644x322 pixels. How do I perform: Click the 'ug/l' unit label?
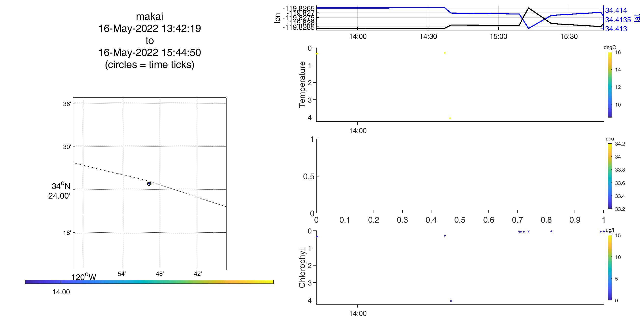(610, 230)
